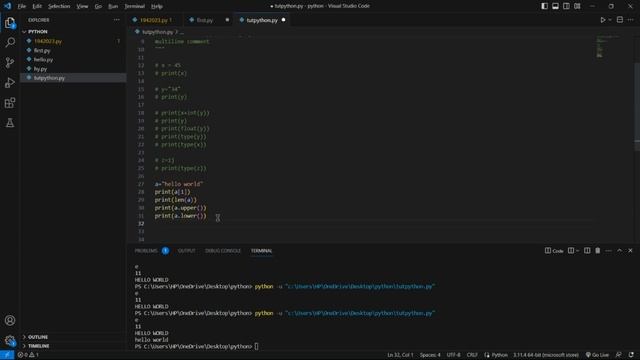The width and height of the screenshot is (640, 360).
Task: Select tutpython.py in the explorer
Action: click(73, 78)
